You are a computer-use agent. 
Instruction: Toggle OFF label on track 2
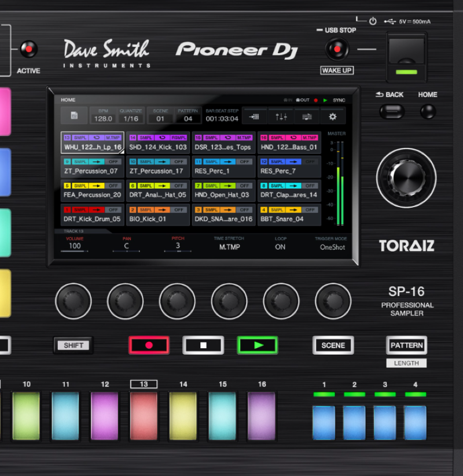click(x=179, y=210)
